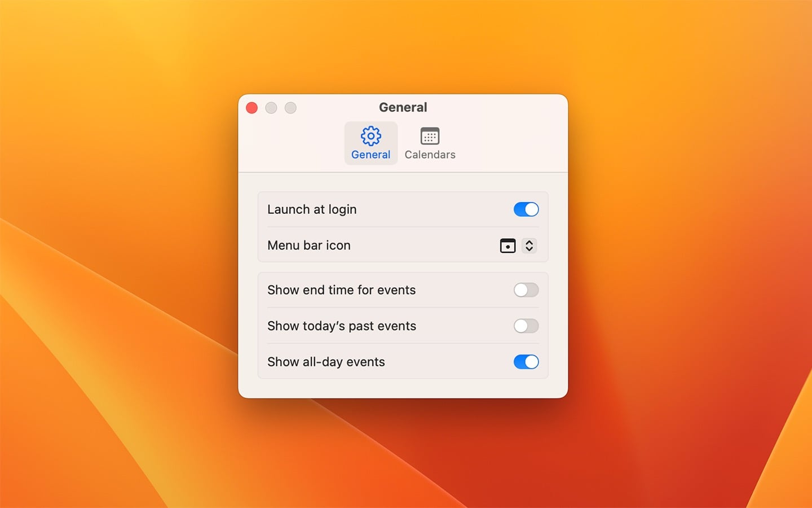Switch to the Calendars tab
The width and height of the screenshot is (812, 508).
[430, 143]
